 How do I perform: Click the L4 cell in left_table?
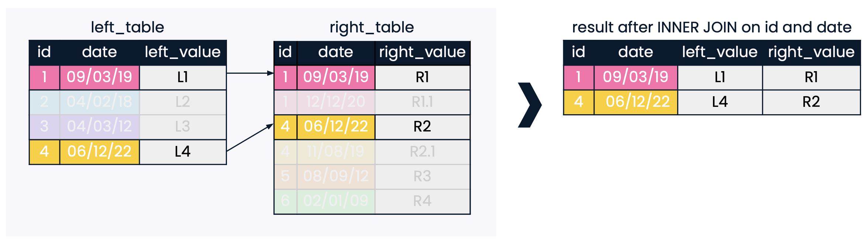coord(183,151)
